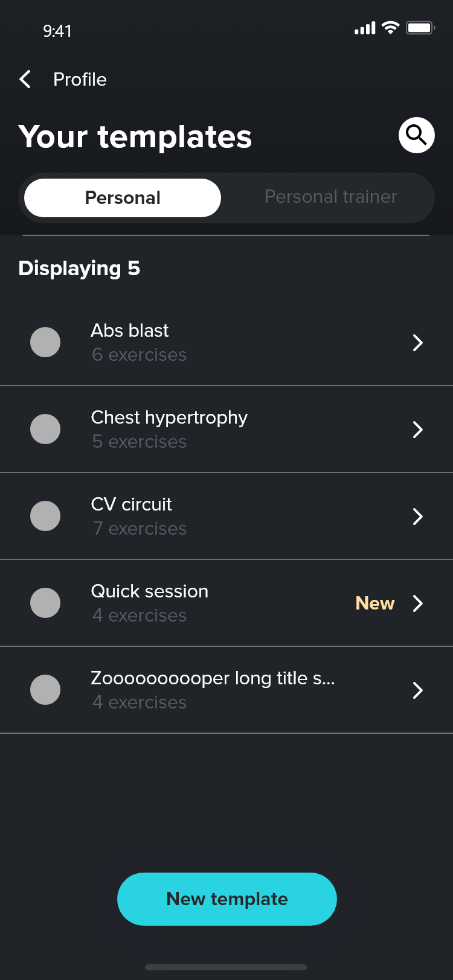This screenshot has width=453, height=980.
Task: Go back to Profile link
Action: tap(80, 79)
